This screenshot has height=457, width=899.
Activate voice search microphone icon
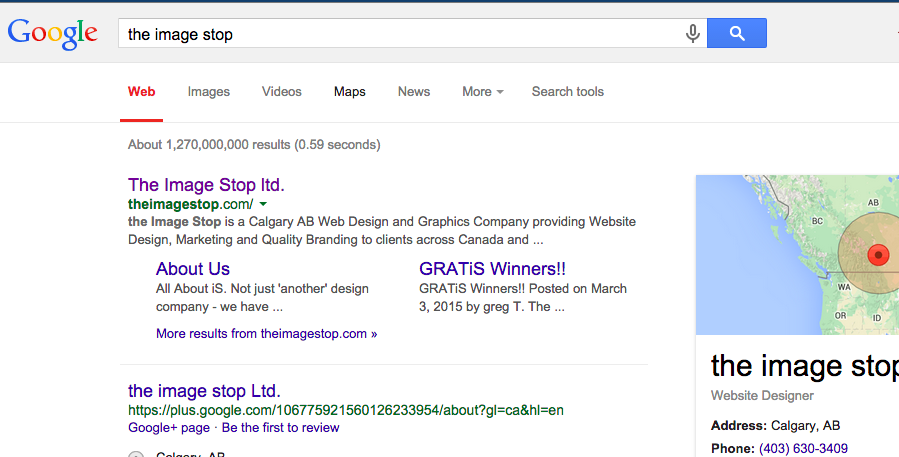click(x=693, y=33)
